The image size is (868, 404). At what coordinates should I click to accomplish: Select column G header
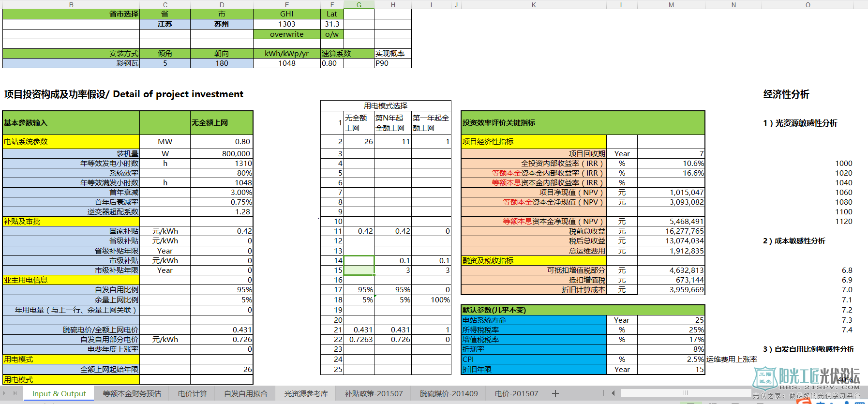(x=359, y=4)
